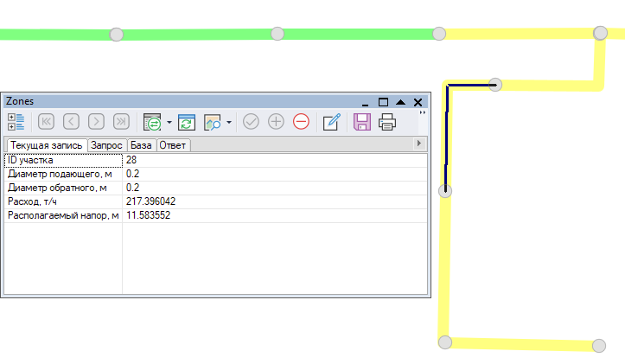
Task: Click the red minus delete record icon
Action: [301, 122]
